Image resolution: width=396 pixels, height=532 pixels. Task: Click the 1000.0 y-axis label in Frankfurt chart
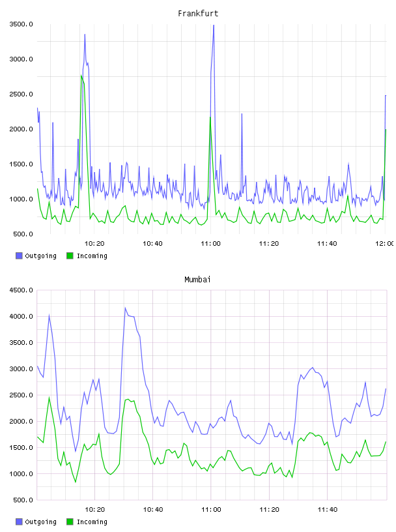click(21, 199)
